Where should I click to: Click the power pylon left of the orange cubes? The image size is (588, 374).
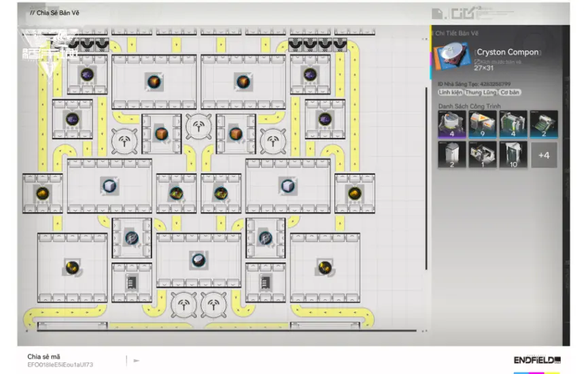pyautogui.click(x=124, y=141)
